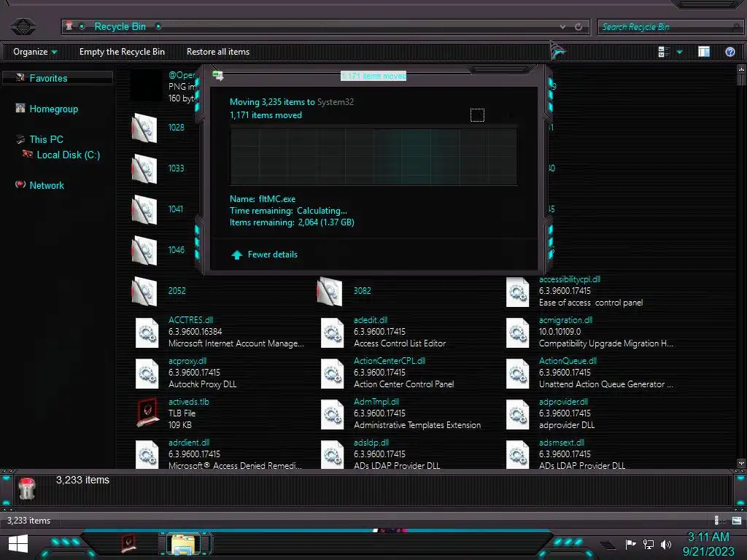Click the taskbar clock 3:11 AM

click(708, 537)
